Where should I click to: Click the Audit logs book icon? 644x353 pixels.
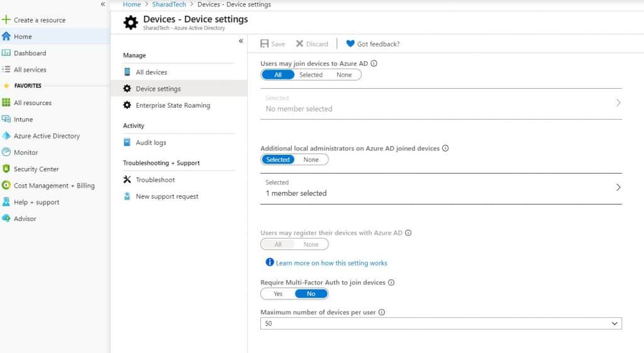coord(127,142)
